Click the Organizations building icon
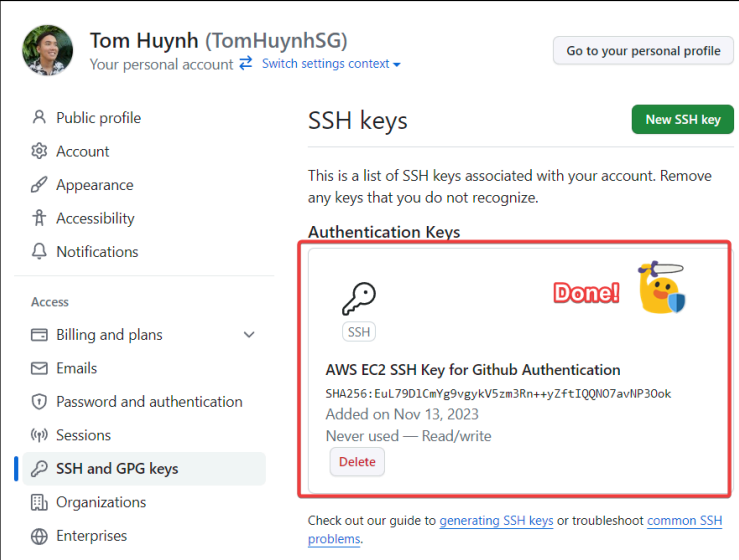739x560 pixels. tap(39, 502)
